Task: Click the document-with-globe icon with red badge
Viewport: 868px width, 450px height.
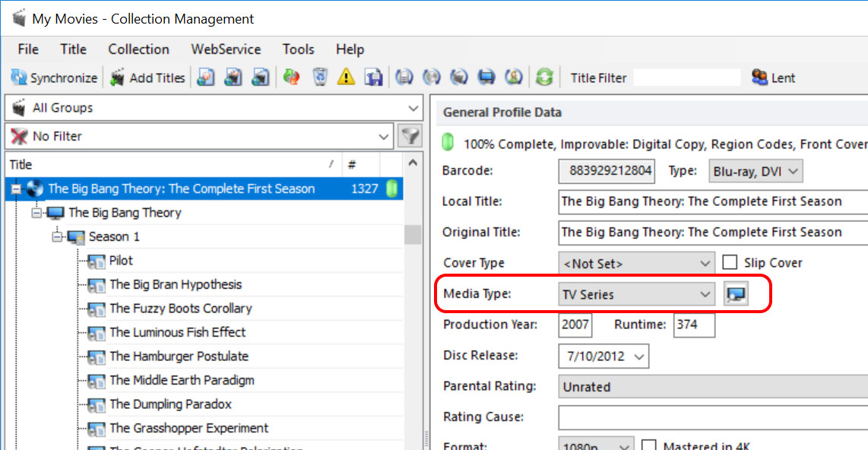Action: (206, 78)
